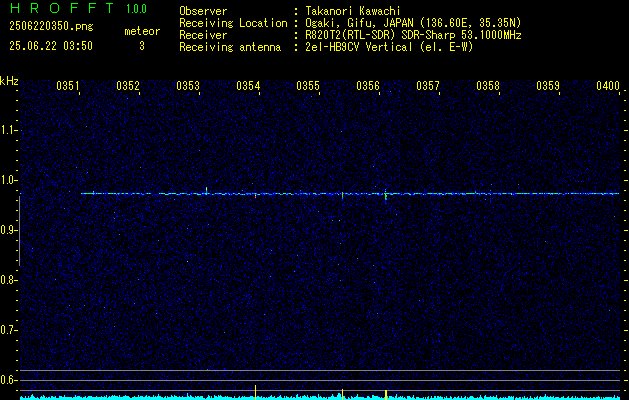Click the 1.1 kHz frequency label
The image size is (629, 400).
tap(9, 131)
